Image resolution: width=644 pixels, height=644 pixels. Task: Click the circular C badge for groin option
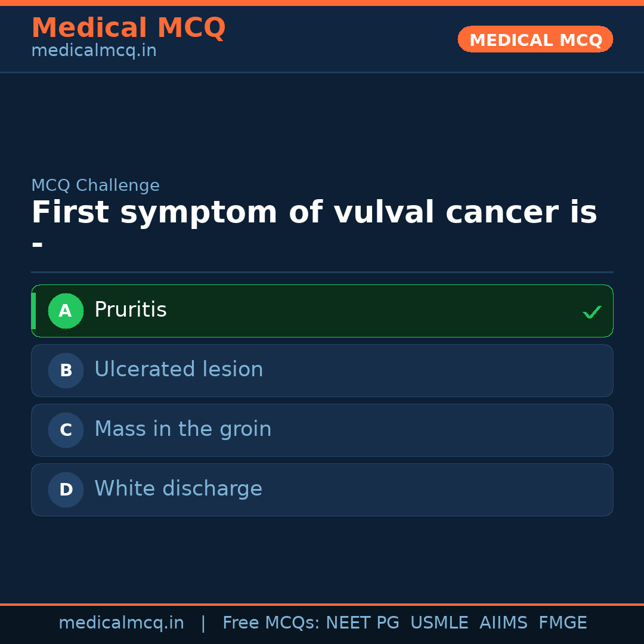[66, 430]
